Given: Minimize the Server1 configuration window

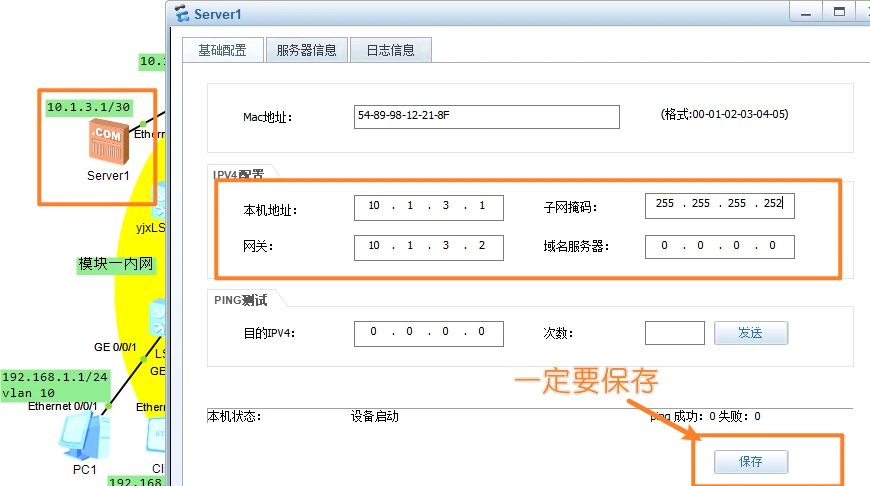Looking at the screenshot, I should click(x=805, y=12).
